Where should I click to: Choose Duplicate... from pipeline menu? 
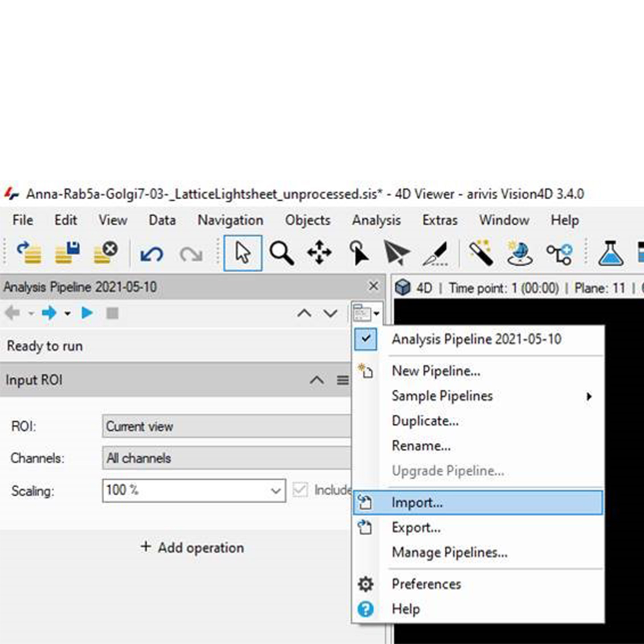[x=478, y=421]
